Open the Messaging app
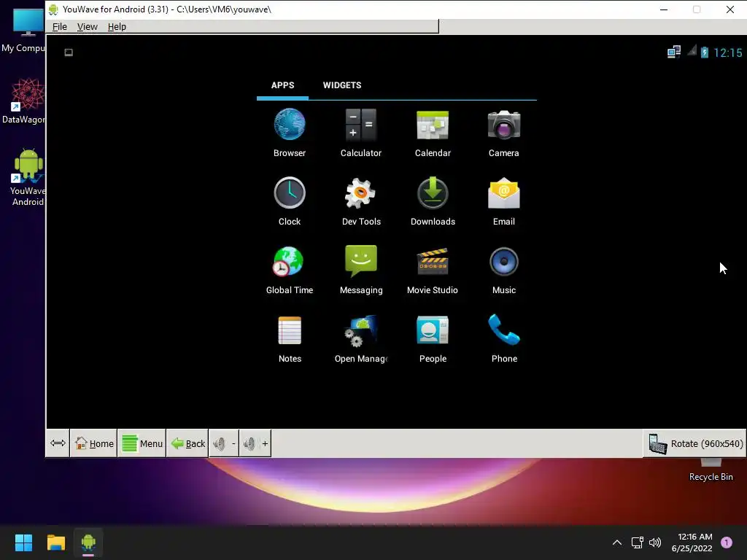This screenshot has height=560, width=747. coord(360,270)
